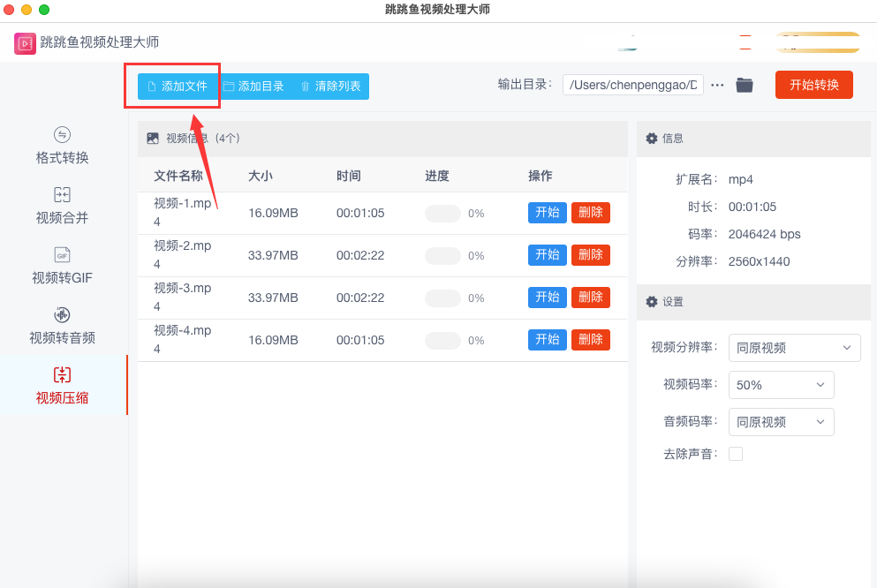Viewport: 877px width, 588px height.
Task: Select the file name 视频-3.mp4
Action: [182, 298]
